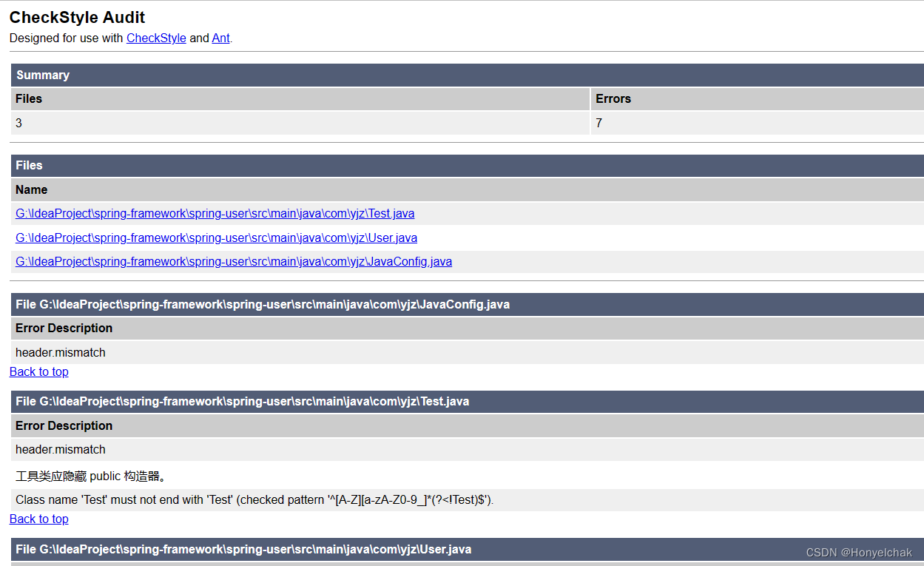924x566 pixels.
Task: Open the CheckStyle homepage link
Action: coord(155,38)
